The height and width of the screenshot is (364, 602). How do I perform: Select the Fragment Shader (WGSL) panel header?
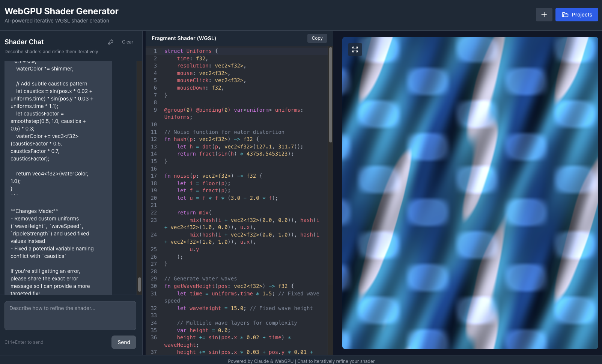(x=184, y=38)
